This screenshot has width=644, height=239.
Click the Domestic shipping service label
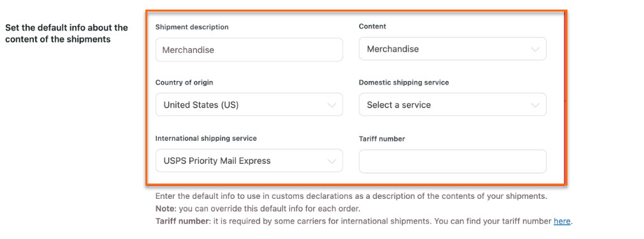(404, 83)
